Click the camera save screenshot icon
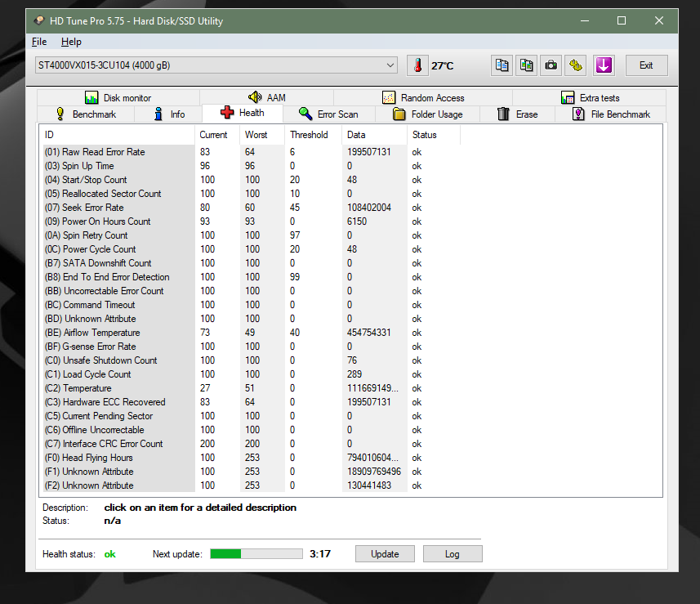 [551, 65]
